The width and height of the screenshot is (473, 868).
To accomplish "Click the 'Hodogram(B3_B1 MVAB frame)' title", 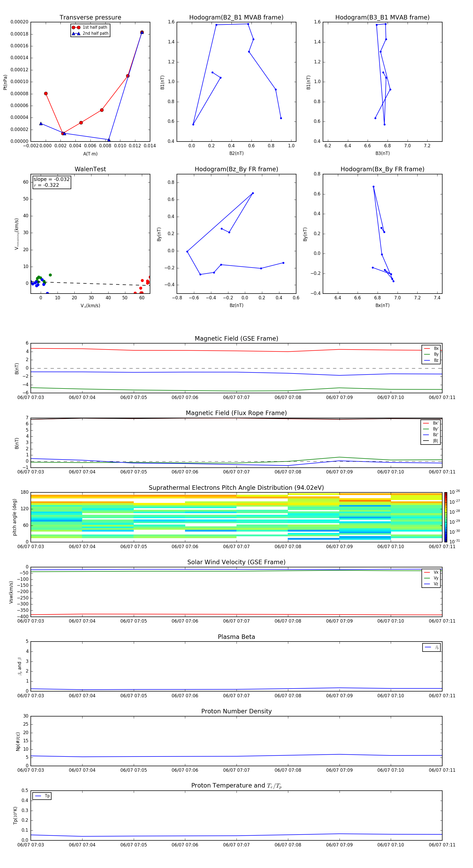I will point(382,17).
